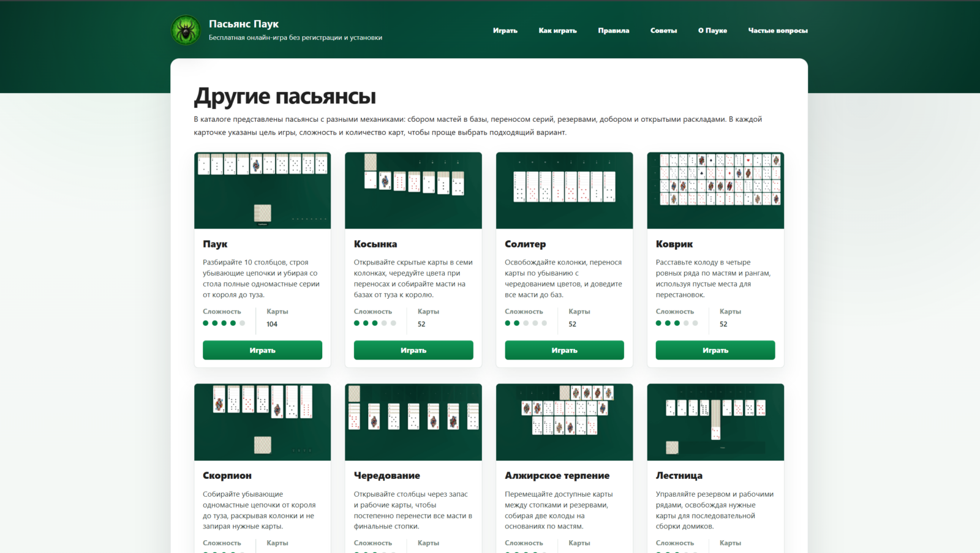Select the Алжирское терпение card title
This screenshot has height=553, width=980.
point(557,476)
